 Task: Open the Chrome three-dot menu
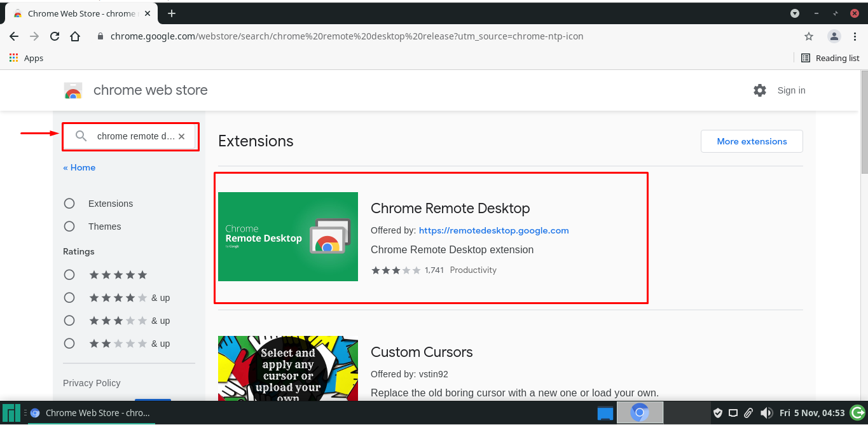pyautogui.click(x=854, y=36)
